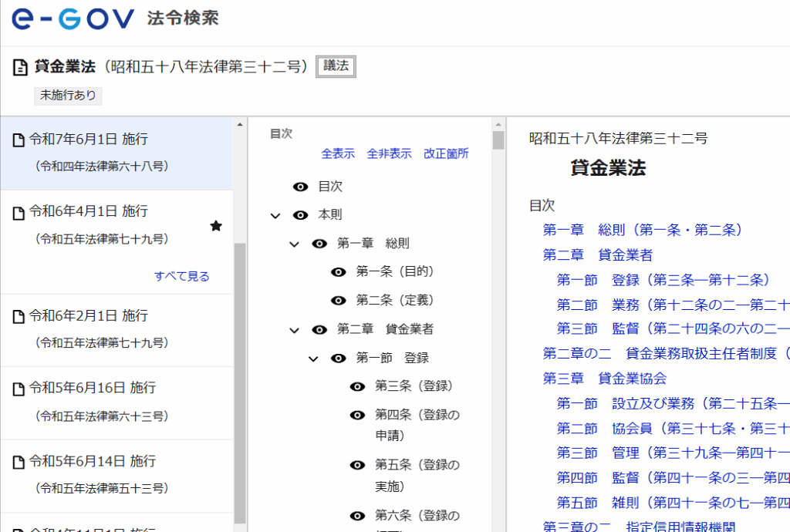Image resolution: width=790 pixels, height=532 pixels.
Task: Click file icon for 令和6年4月1日 施行
Action: click(x=19, y=212)
